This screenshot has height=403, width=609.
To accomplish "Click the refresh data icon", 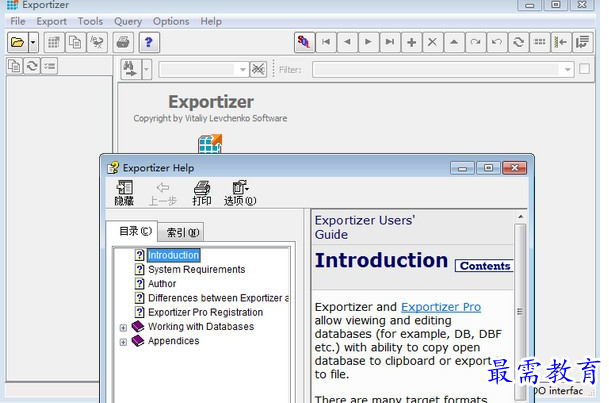I will 518,42.
